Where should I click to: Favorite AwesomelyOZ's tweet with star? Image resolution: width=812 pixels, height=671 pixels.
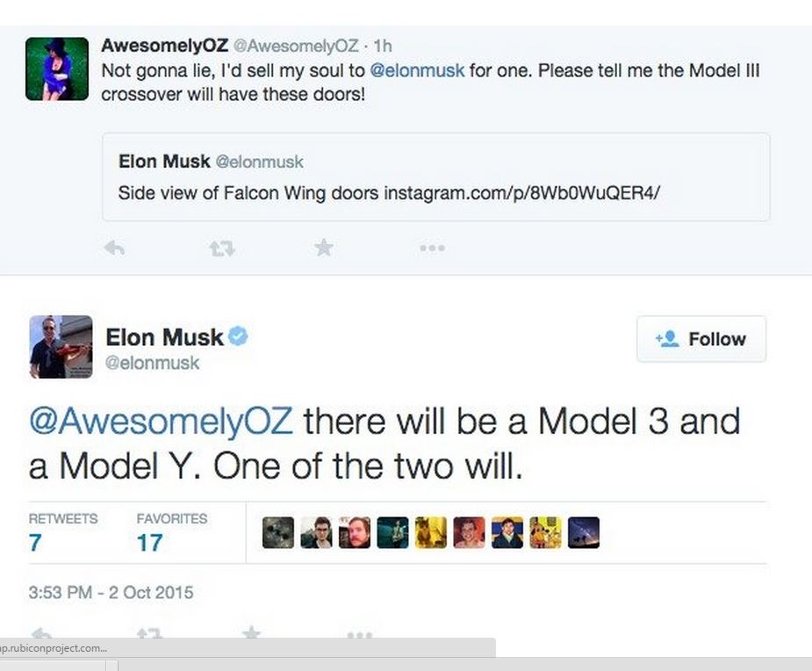(324, 248)
